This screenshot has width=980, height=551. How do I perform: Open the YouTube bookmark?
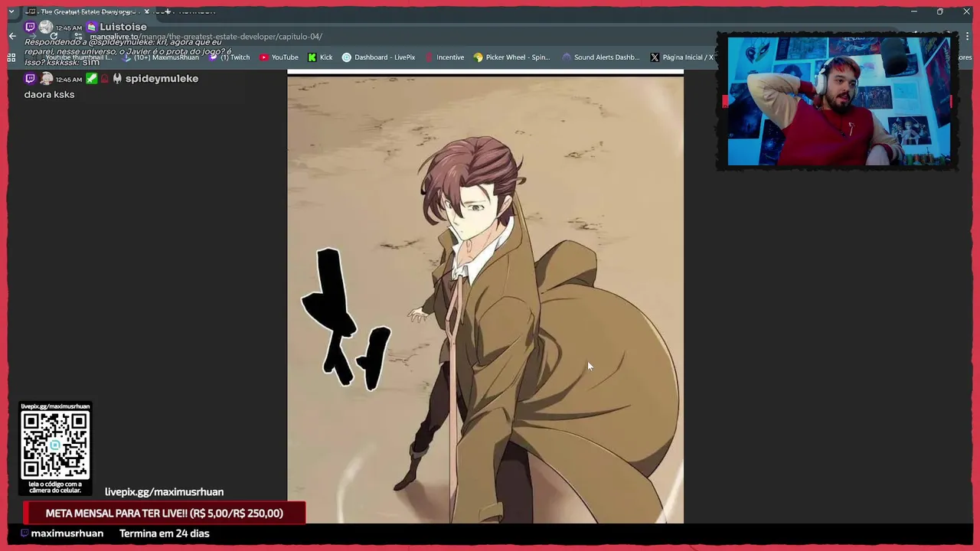point(279,57)
